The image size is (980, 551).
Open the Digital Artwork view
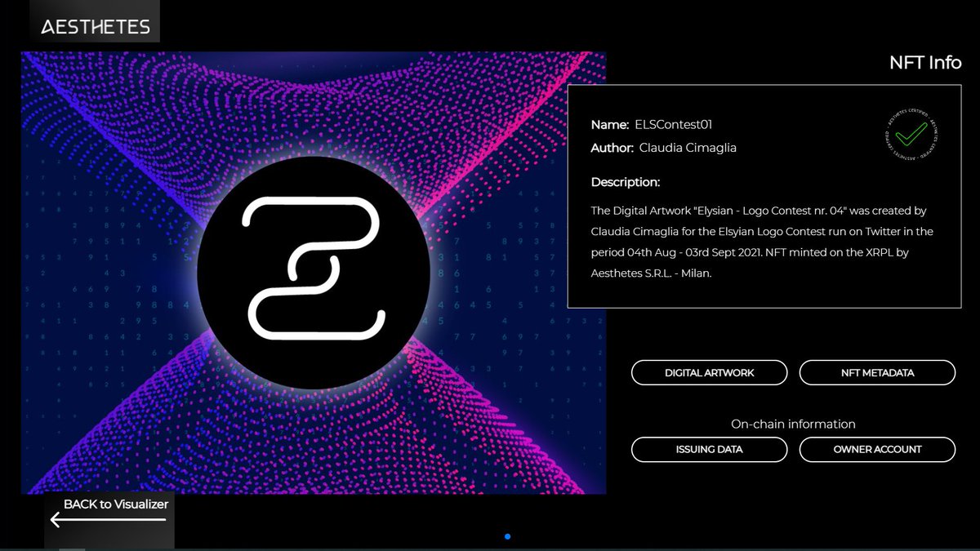point(710,372)
